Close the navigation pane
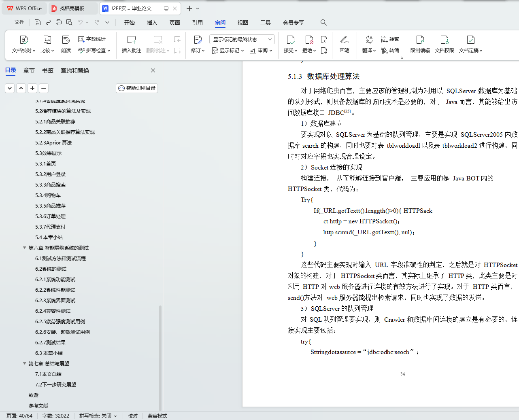The image size is (519, 420). pos(153,70)
